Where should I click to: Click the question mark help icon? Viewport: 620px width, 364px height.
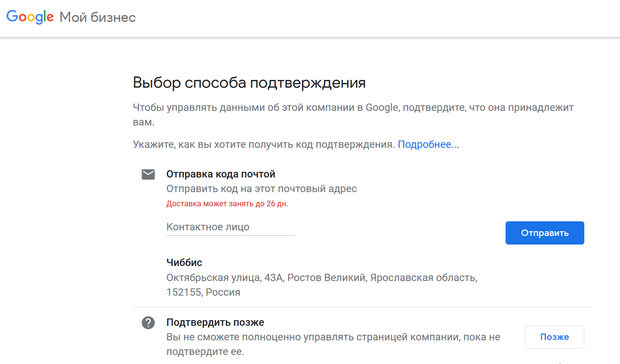(x=148, y=322)
